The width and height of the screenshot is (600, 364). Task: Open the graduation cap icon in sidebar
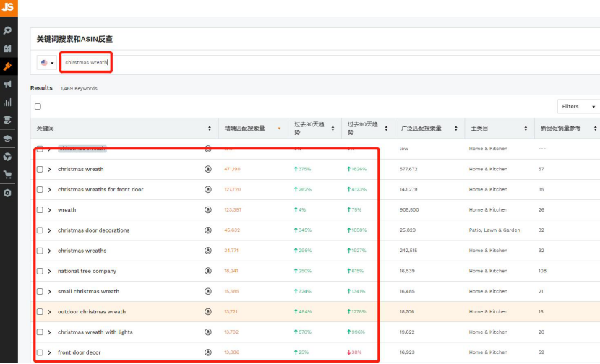click(x=8, y=138)
